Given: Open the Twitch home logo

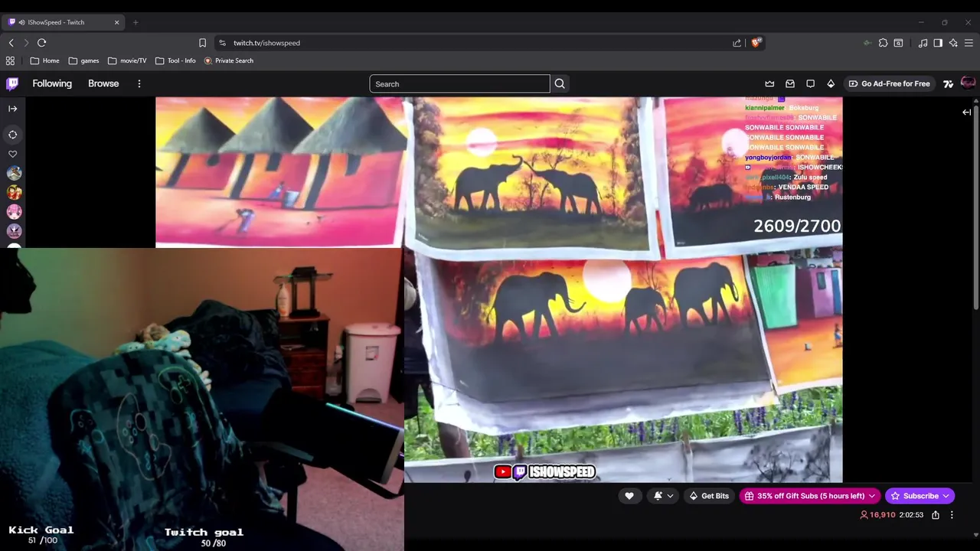Looking at the screenshot, I should tap(12, 83).
